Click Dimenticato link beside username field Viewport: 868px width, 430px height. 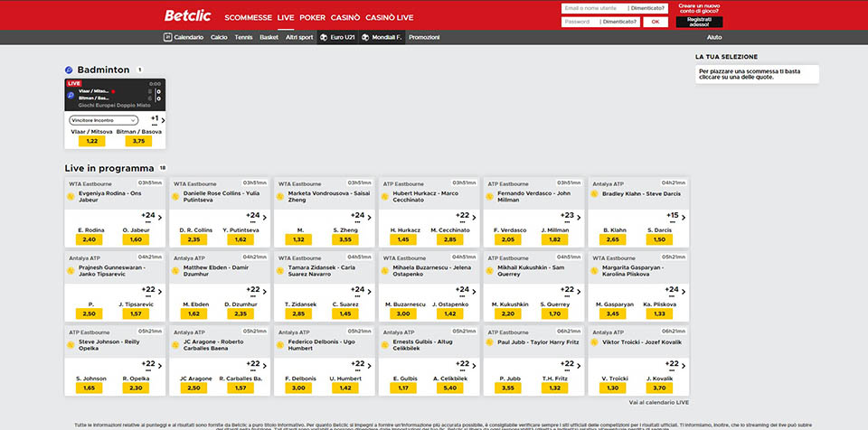pyautogui.click(x=647, y=8)
